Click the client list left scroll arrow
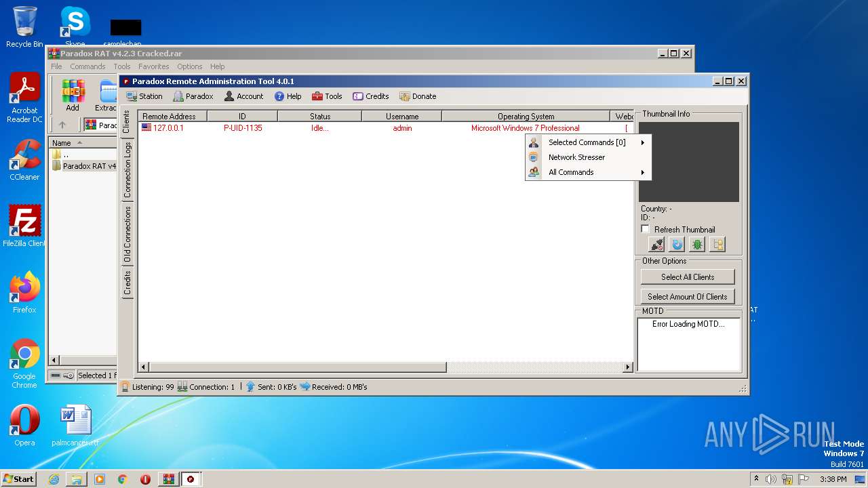This screenshot has width=868, height=488. click(x=143, y=367)
